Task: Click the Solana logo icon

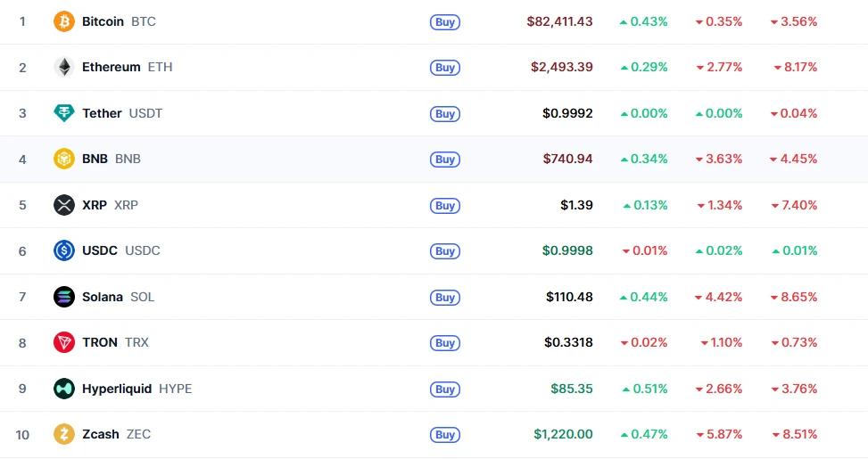Action: click(63, 297)
